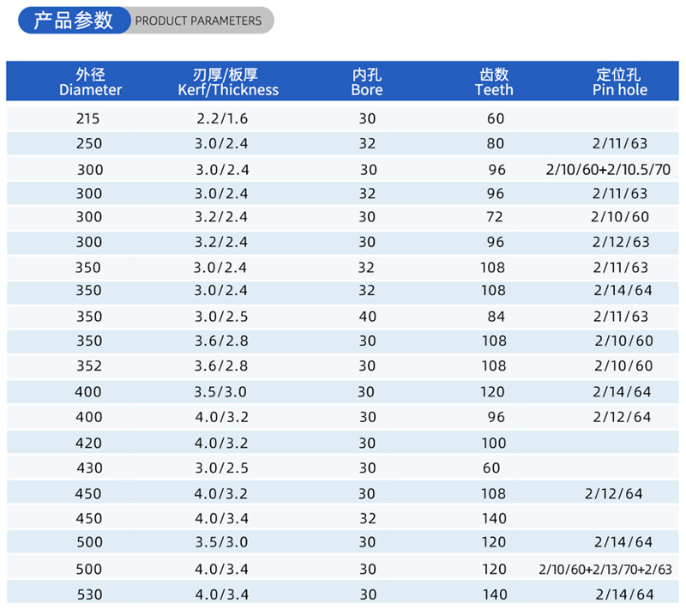Click the 内孔 Bore column header
This screenshot has height=616, width=686.
coord(367,82)
